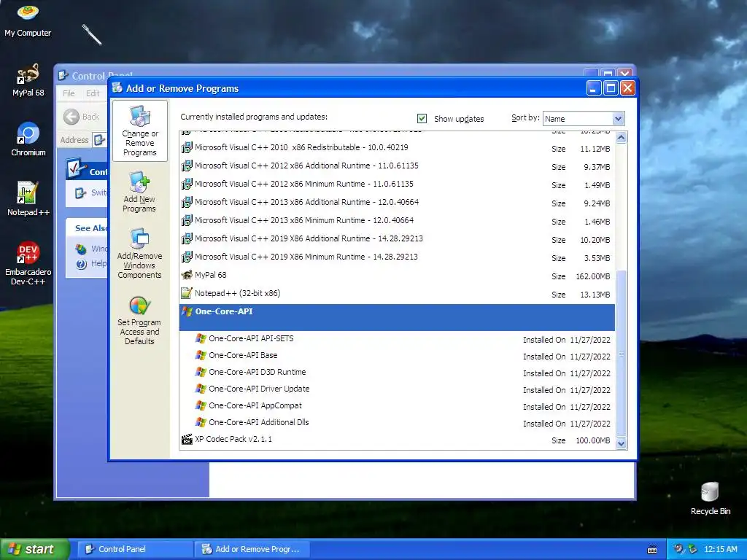Screen dimensions: 747x560
Task: Select Microsoft Visual C++ 2013 x86 Additional Runtime
Action: (x=397, y=203)
